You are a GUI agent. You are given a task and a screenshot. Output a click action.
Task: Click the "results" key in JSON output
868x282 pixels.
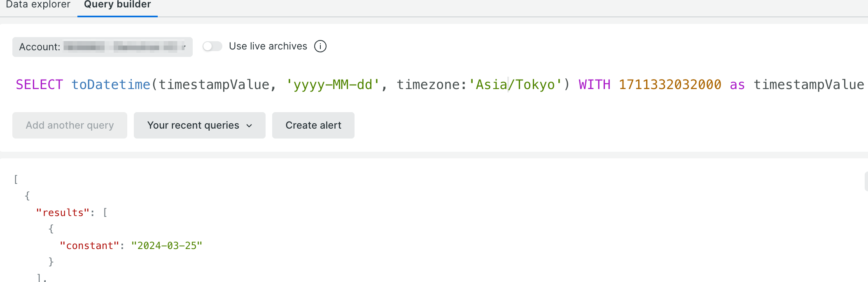point(63,213)
